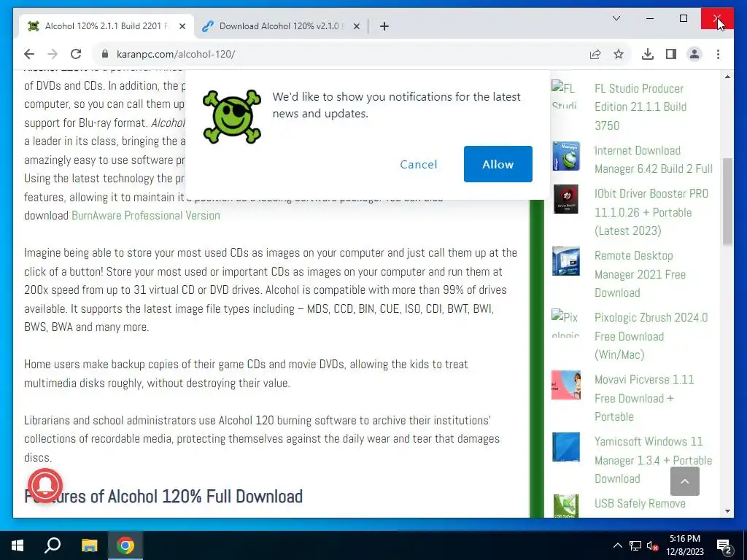Screen dimensions: 747x560
Task: Click Movavi Picverse thumbnail
Action: tap(565, 385)
